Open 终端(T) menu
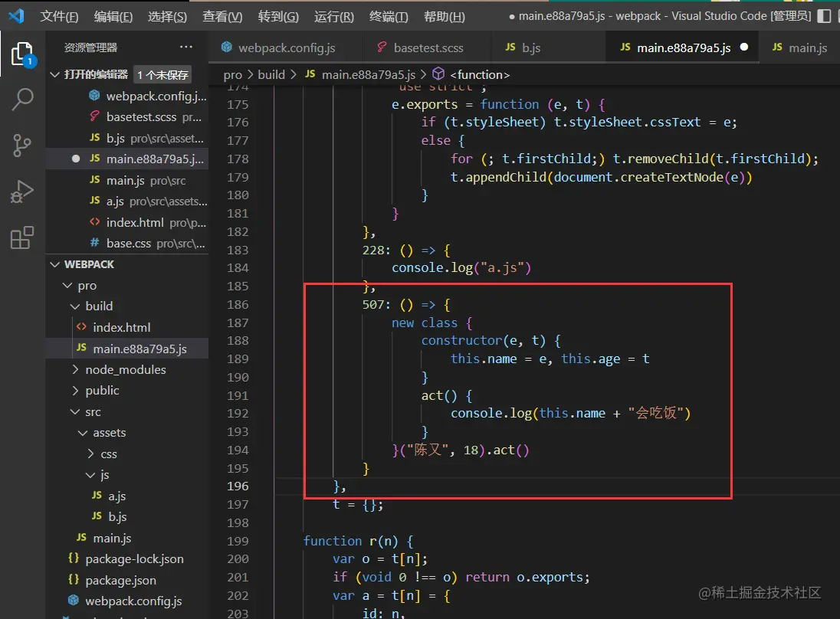 (389, 17)
